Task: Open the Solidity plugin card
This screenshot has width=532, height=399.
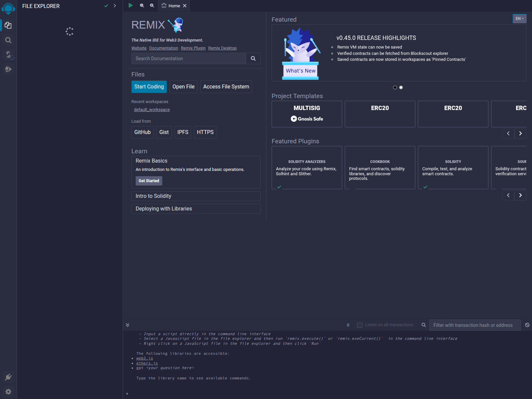Action: (x=453, y=168)
